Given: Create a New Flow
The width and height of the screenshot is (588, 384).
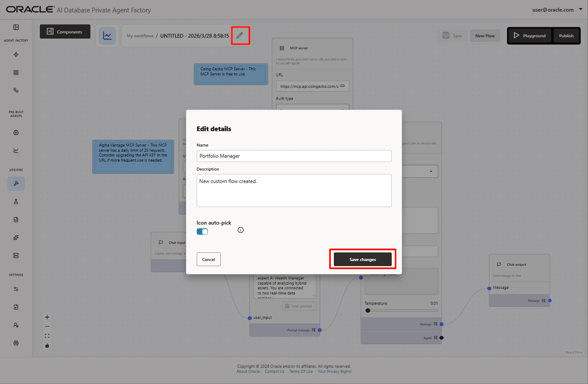Looking at the screenshot, I should click(485, 36).
